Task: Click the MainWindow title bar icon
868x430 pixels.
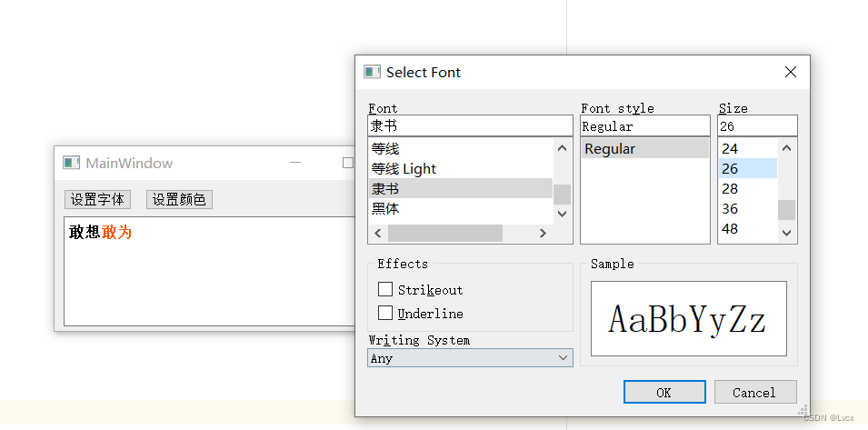Action: coord(72,163)
